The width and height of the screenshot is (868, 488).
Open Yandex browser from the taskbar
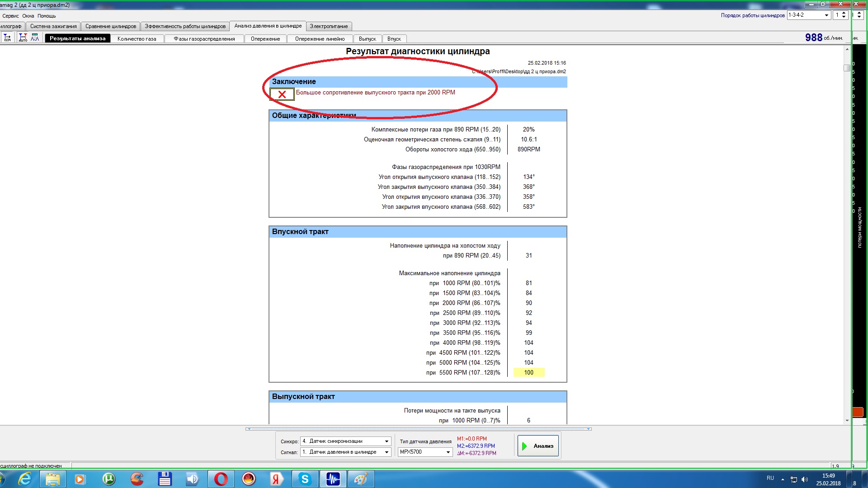tap(277, 479)
